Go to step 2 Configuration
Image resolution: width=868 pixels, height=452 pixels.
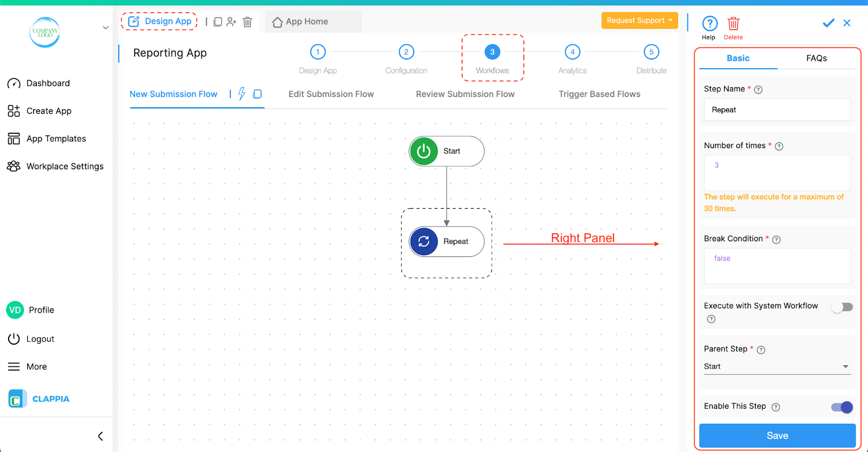pyautogui.click(x=406, y=52)
